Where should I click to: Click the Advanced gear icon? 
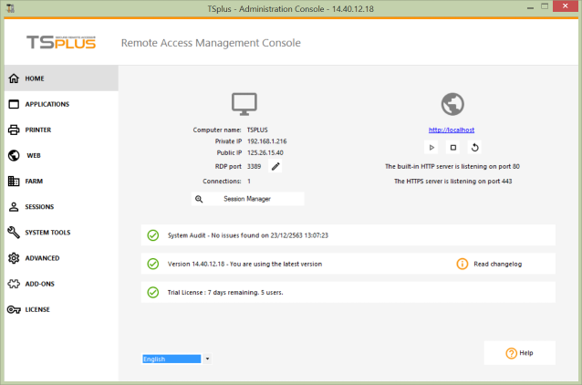[x=14, y=258]
